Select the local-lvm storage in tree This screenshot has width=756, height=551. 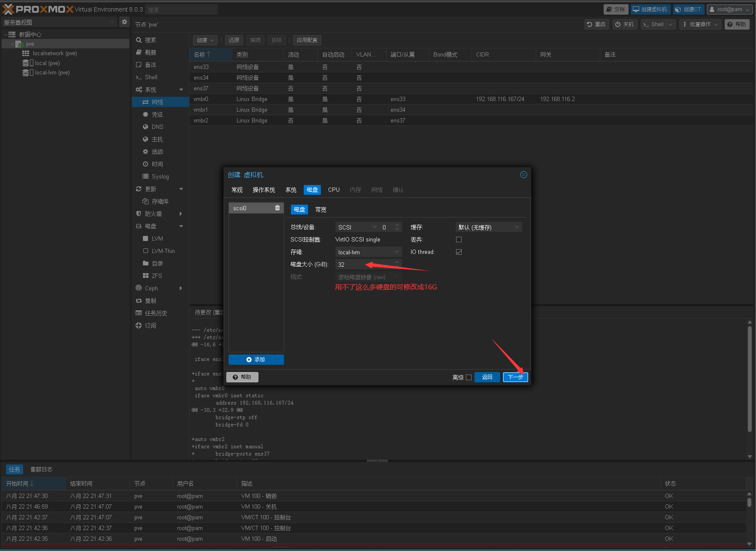[x=52, y=73]
